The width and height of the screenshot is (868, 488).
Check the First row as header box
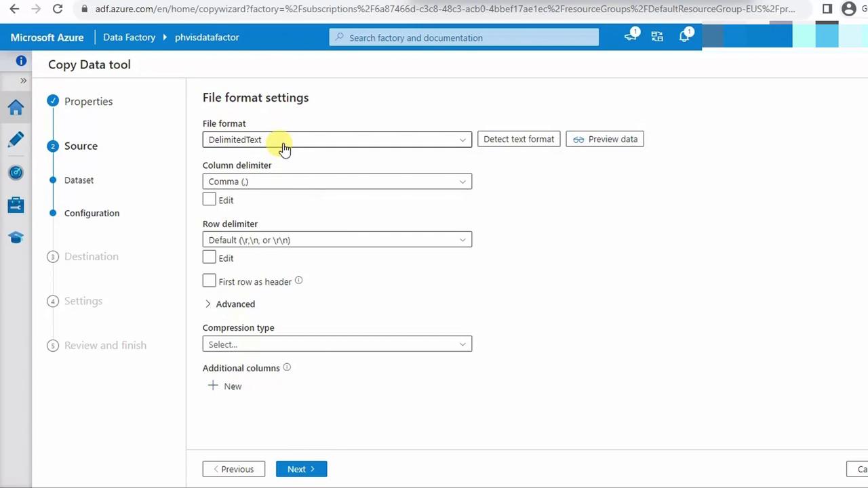pyautogui.click(x=209, y=281)
